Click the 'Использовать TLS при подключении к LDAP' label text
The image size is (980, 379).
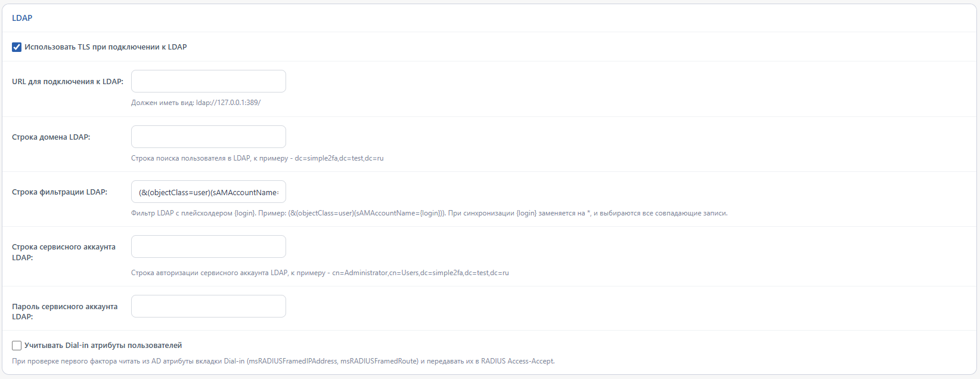tap(106, 47)
